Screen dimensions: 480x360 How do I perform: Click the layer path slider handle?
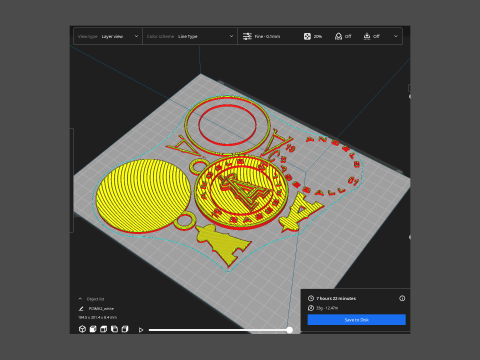(x=290, y=330)
